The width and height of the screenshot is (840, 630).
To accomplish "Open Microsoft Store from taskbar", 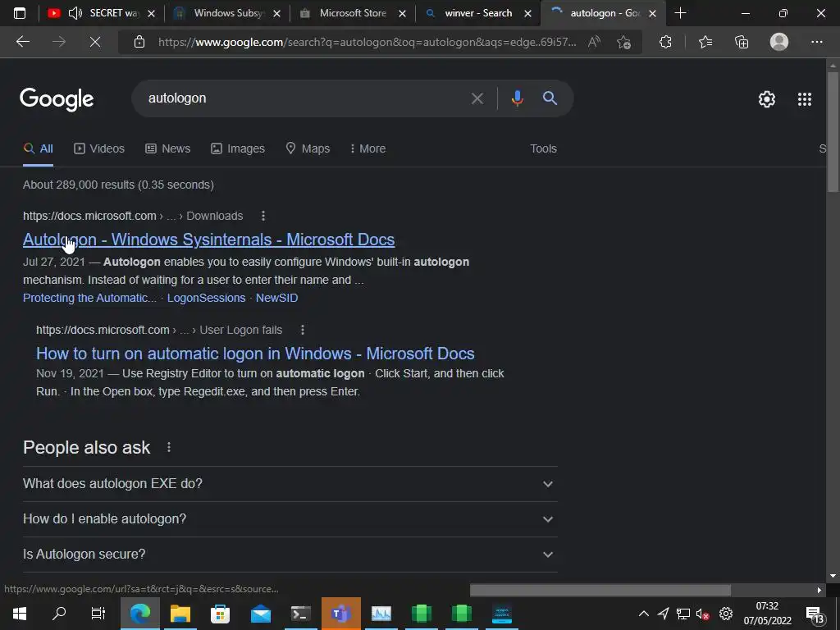I will pos(220,614).
